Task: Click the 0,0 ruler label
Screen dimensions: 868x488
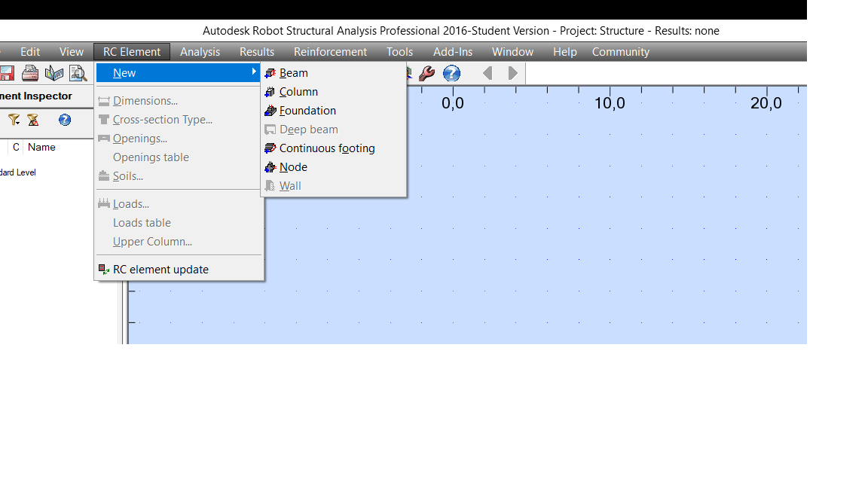Action: tap(452, 103)
